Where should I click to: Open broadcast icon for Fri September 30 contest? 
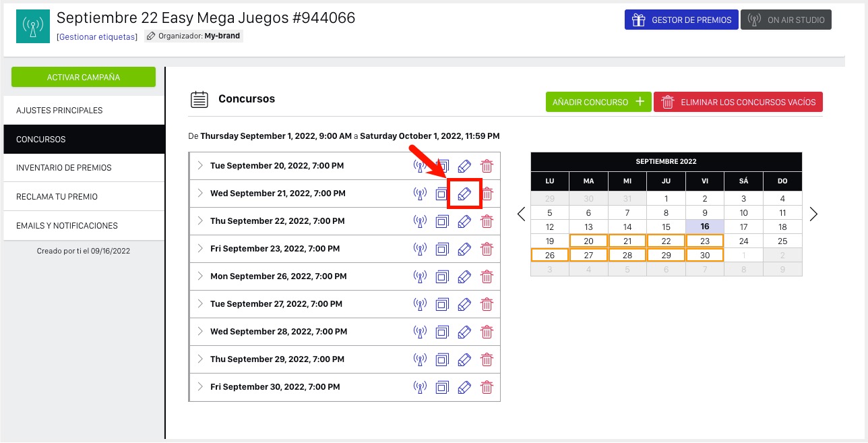pyautogui.click(x=420, y=387)
